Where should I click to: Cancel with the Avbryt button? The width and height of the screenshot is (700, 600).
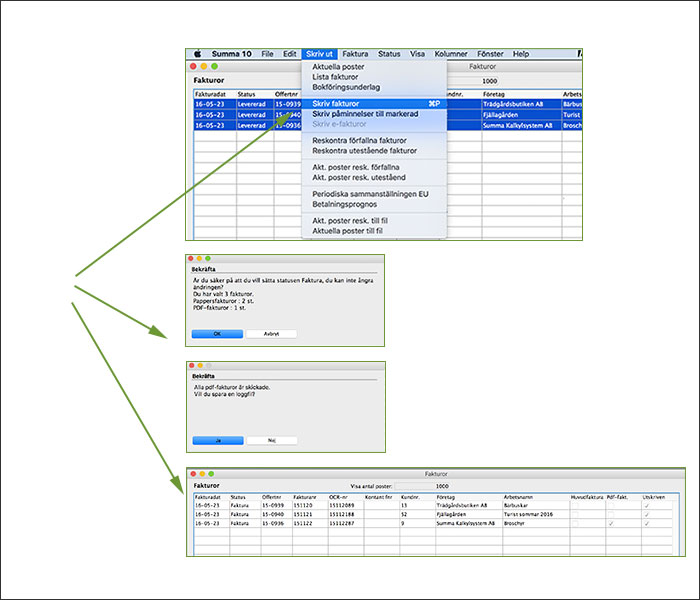(x=271, y=334)
